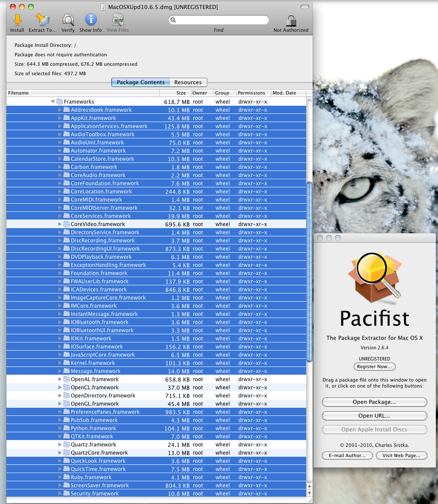This screenshot has height=504, width=438.
Task: Select the OpenAL.framework row
Action: pyautogui.click(x=156, y=379)
